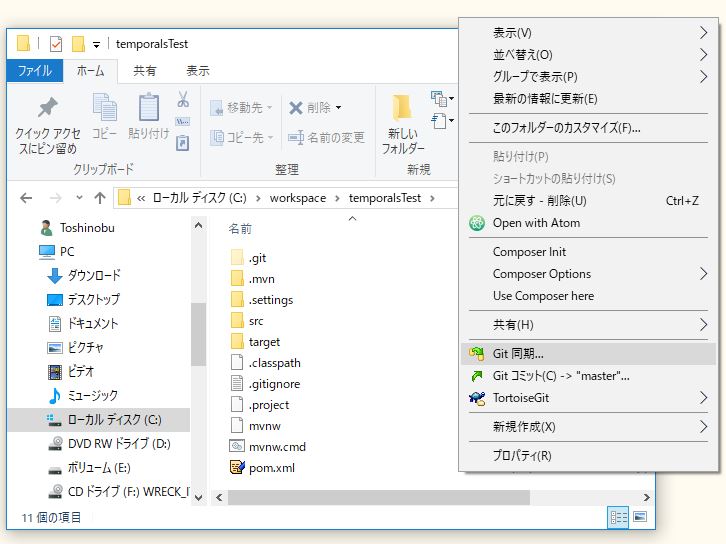726x544 pixels.
Task: Click the Copy icon in the ribbon
Action: pos(105,106)
